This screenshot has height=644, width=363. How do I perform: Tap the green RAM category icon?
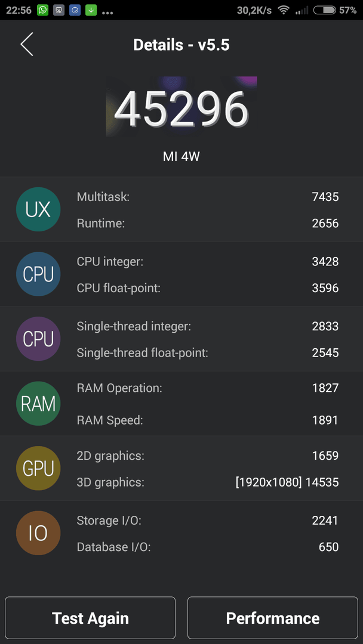pos(38,404)
